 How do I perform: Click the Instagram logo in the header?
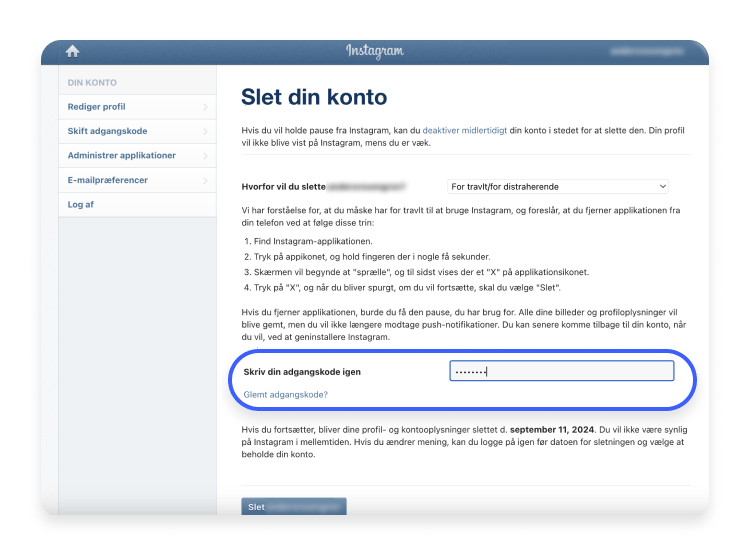(375, 51)
